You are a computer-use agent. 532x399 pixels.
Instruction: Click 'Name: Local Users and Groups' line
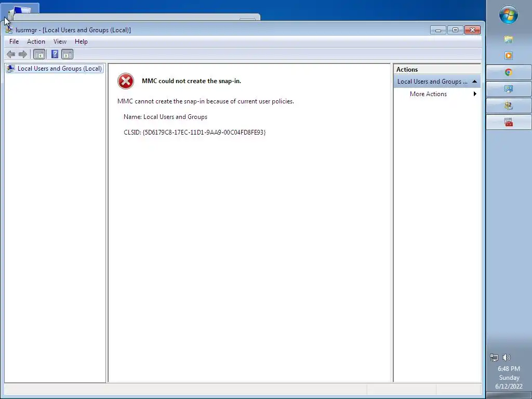pyautogui.click(x=165, y=117)
